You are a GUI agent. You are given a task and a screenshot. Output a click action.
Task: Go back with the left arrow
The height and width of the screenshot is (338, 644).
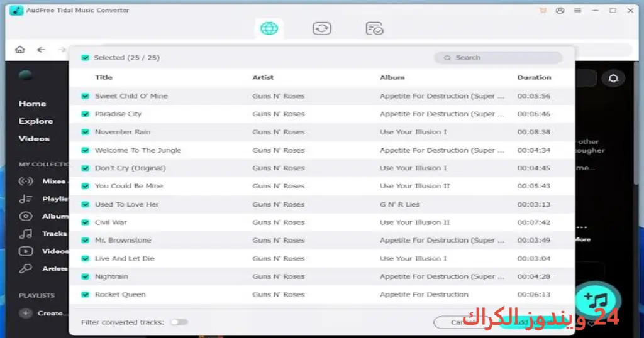(x=41, y=50)
